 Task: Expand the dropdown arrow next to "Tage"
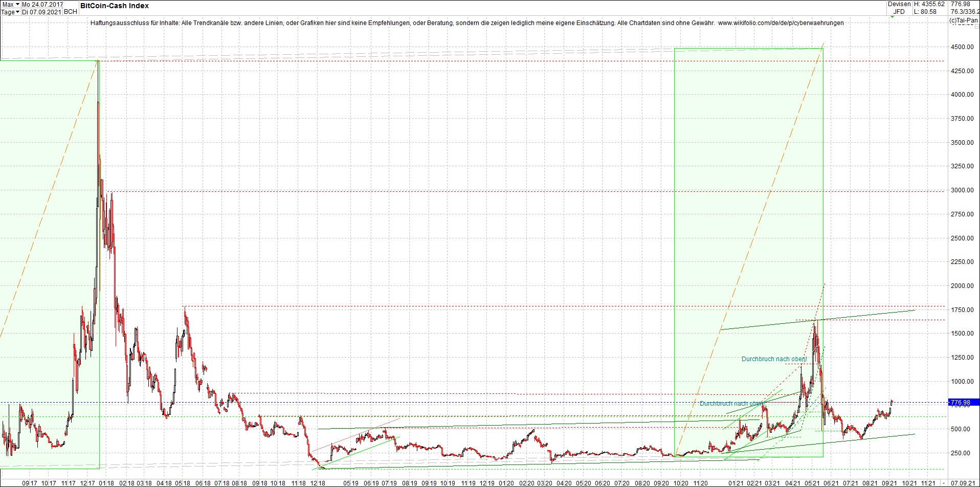[x=17, y=12]
